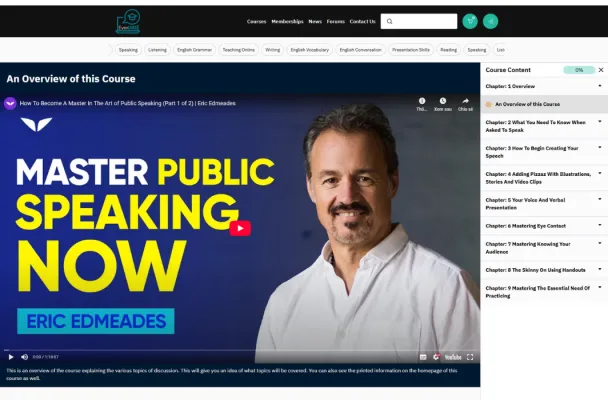Open the Memberships menu item

[x=287, y=21]
